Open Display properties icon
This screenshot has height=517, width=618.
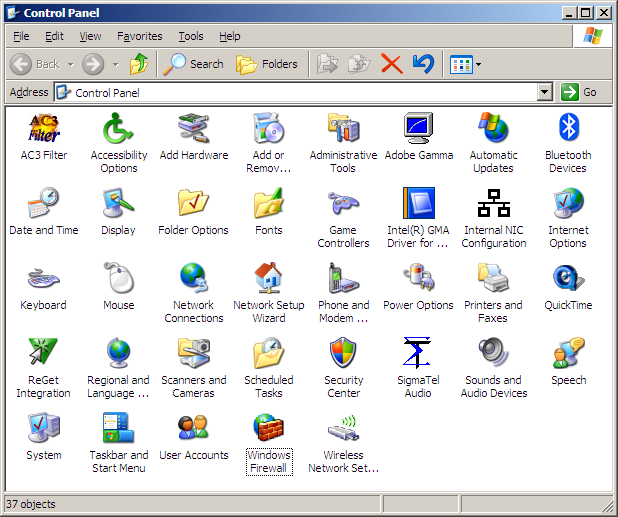pos(118,203)
